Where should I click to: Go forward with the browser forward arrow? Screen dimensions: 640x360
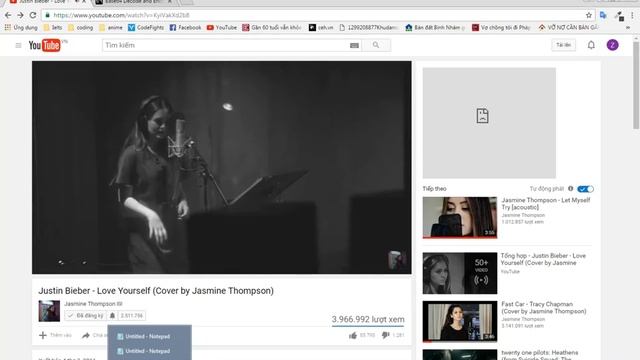20,15
